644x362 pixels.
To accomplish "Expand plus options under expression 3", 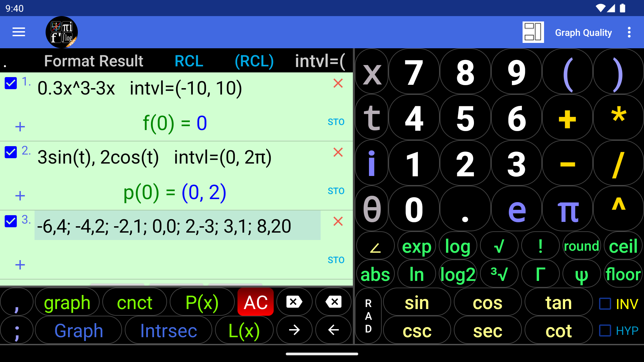I will pos(20,265).
